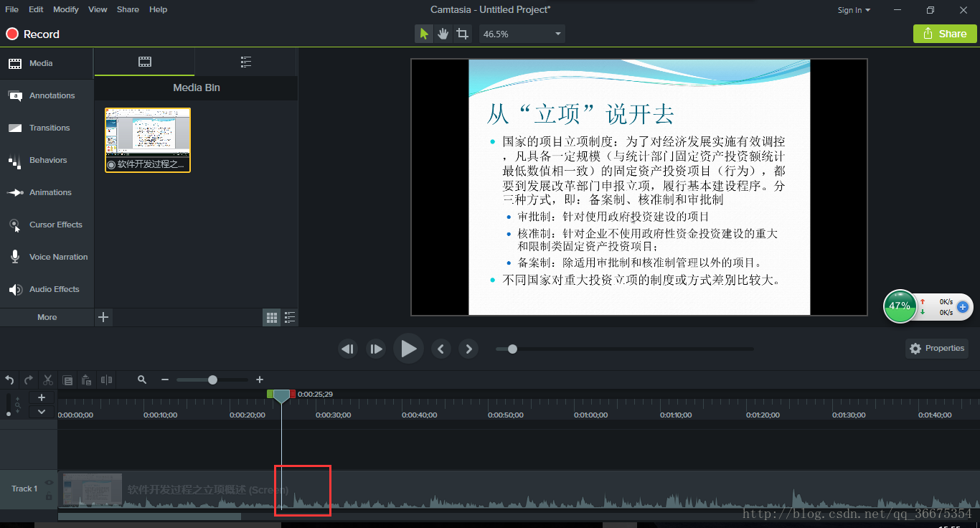Open the Behaviors panel
Screen dimensions: 980x528
coord(47,160)
